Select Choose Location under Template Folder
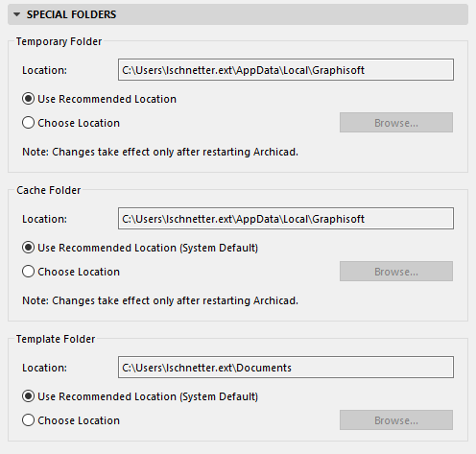The height and width of the screenshot is (454, 476). click(28, 420)
